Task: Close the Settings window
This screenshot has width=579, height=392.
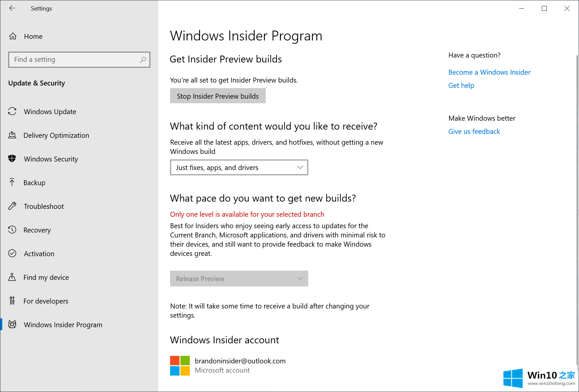Action: coord(567,8)
